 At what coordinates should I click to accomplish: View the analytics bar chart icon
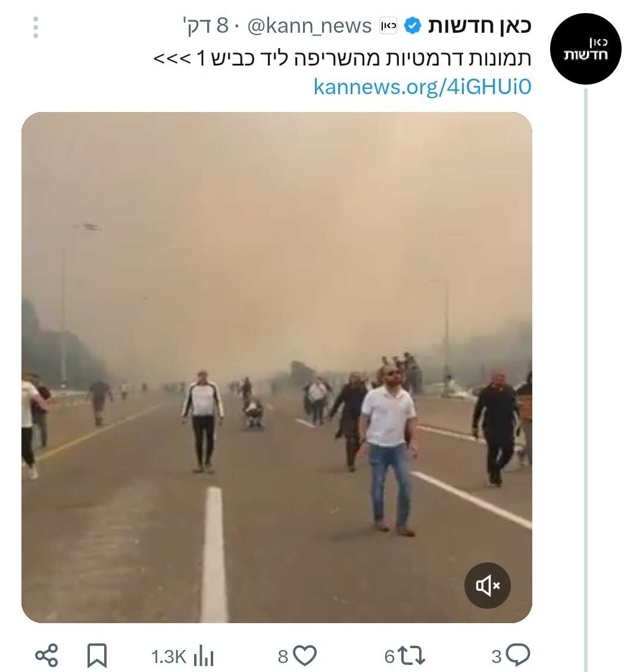tap(204, 656)
